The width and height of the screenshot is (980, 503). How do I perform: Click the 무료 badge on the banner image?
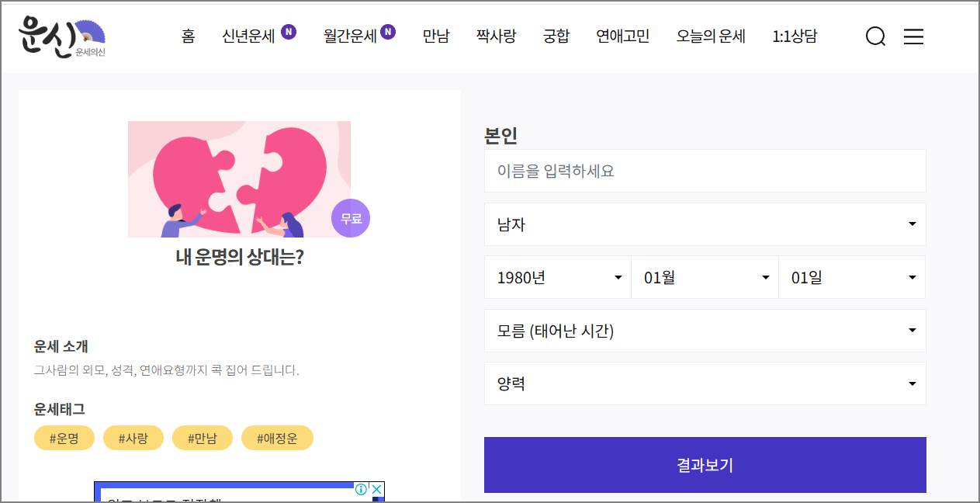(x=350, y=218)
